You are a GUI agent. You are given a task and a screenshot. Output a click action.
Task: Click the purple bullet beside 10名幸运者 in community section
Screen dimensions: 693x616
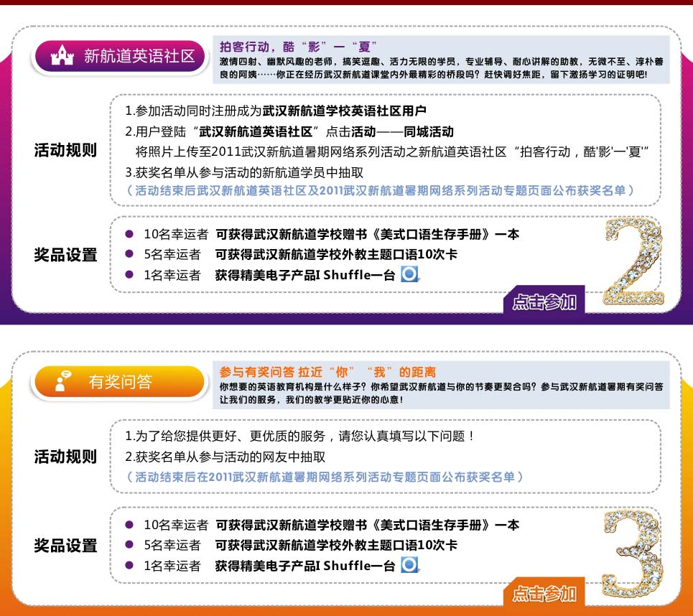129,234
